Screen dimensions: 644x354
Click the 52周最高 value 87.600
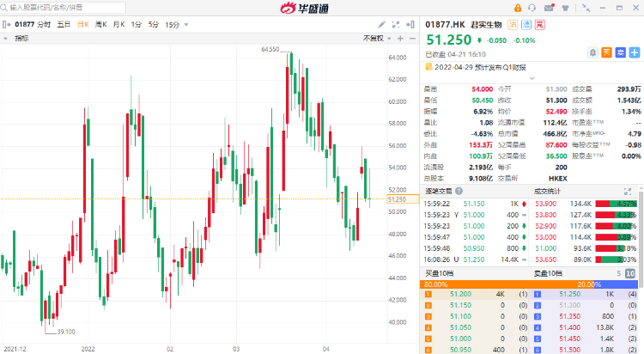click(x=556, y=145)
